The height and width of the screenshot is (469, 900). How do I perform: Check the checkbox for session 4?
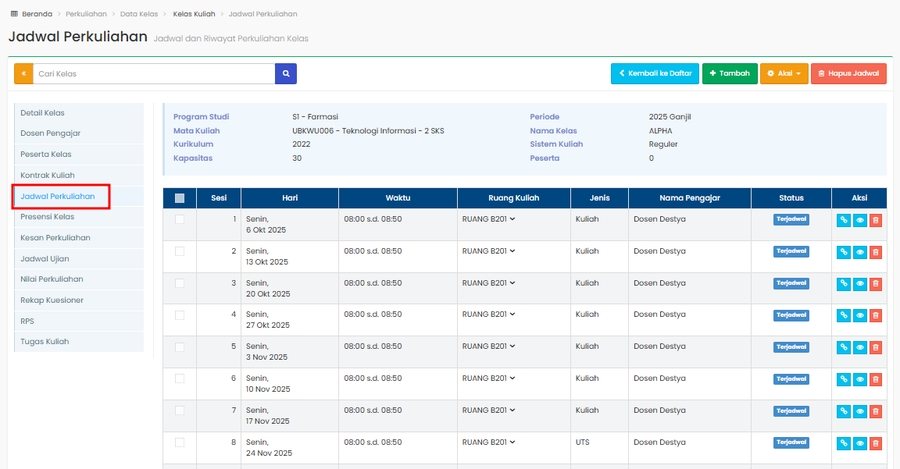pyautogui.click(x=180, y=315)
